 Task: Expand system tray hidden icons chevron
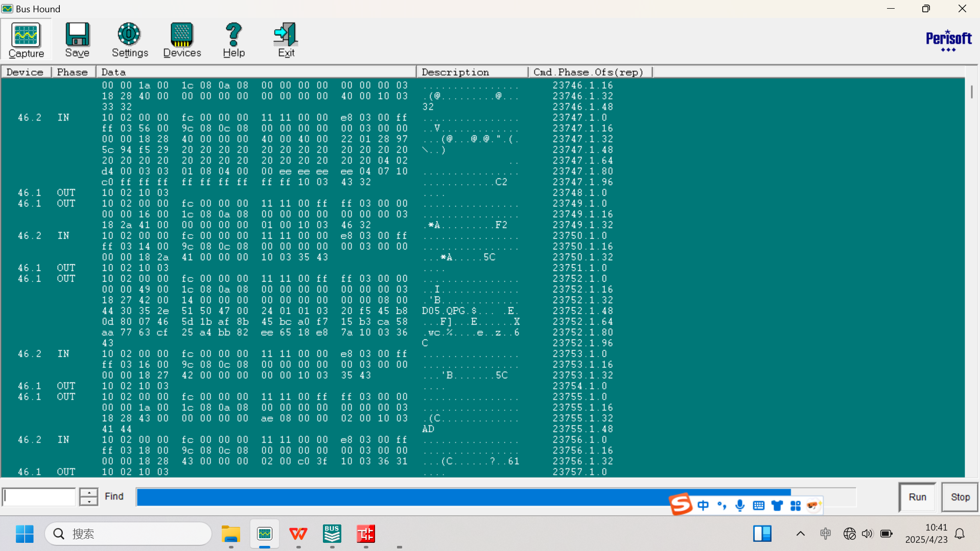coord(800,534)
